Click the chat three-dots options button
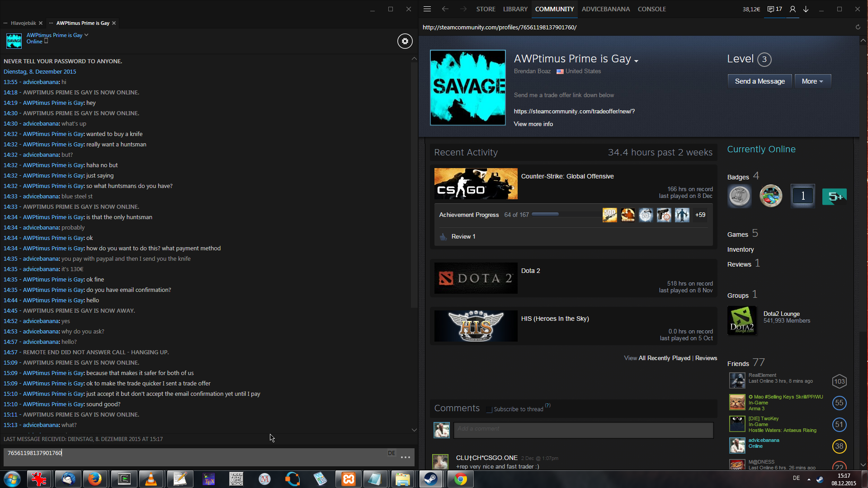The width and height of the screenshot is (868, 488). [406, 457]
